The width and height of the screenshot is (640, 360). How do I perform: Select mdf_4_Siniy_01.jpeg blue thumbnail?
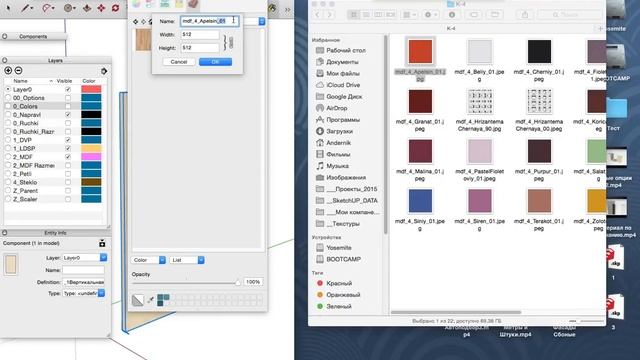(x=420, y=201)
